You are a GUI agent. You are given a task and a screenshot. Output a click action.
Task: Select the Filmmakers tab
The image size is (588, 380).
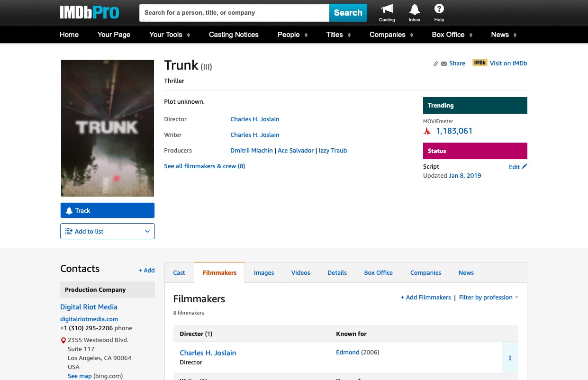tap(219, 273)
